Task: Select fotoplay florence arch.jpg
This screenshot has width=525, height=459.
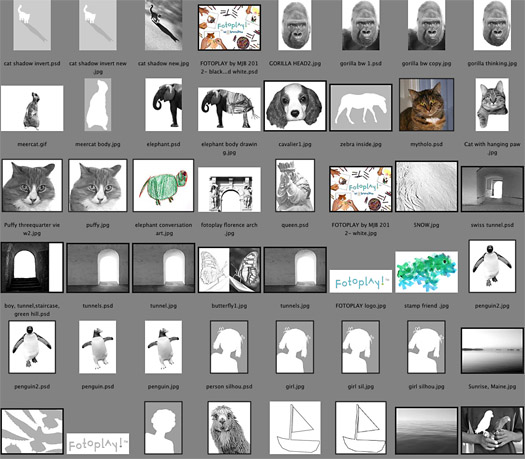Action: (229, 189)
